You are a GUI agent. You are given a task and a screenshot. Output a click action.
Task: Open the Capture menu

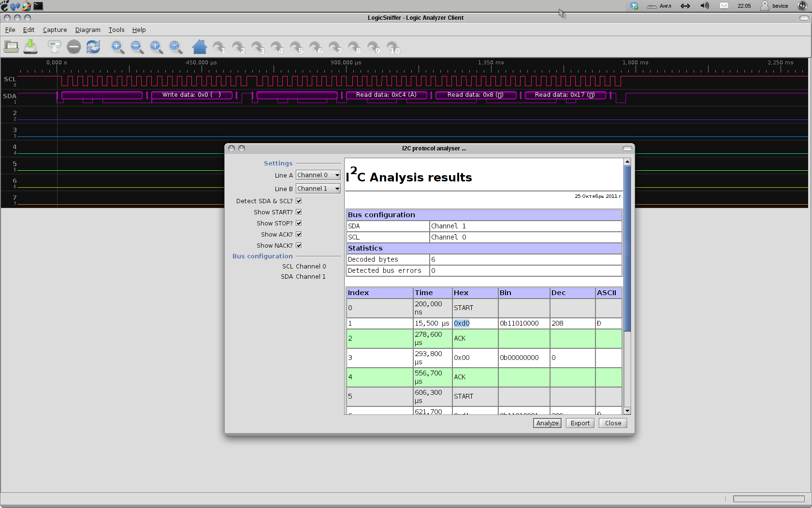(55, 30)
